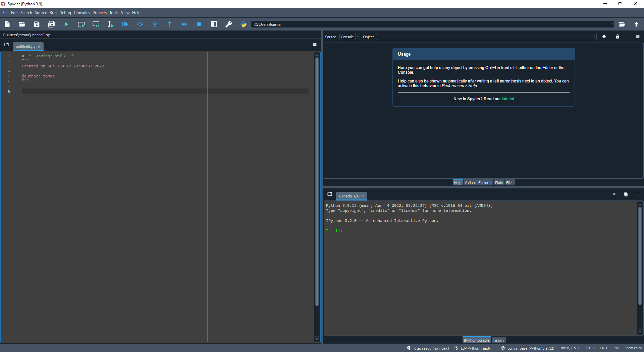Open the Edit menu
This screenshot has width=644, height=352.
point(14,13)
